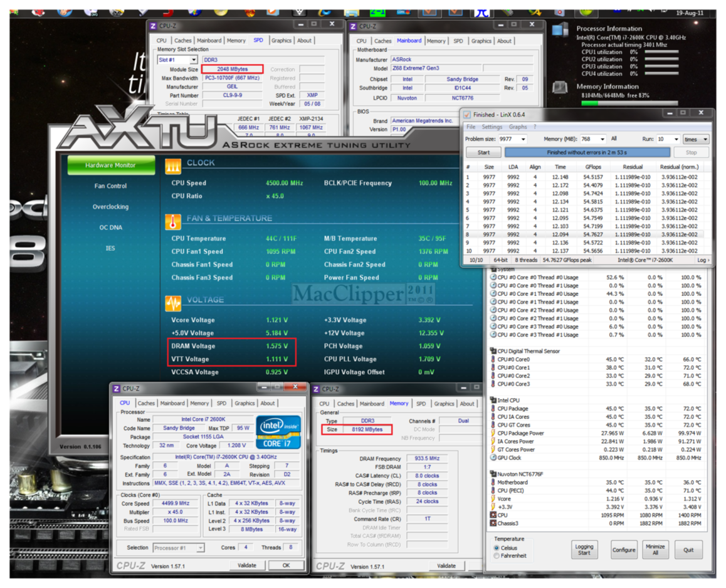The width and height of the screenshot is (726, 588).
Task: Click OK in the CPU-Z Processor window
Action: [286, 565]
